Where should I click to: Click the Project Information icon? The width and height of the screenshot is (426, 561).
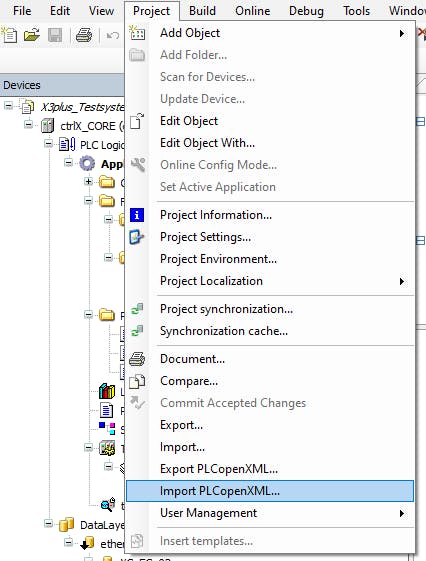click(x=137, y=215)
